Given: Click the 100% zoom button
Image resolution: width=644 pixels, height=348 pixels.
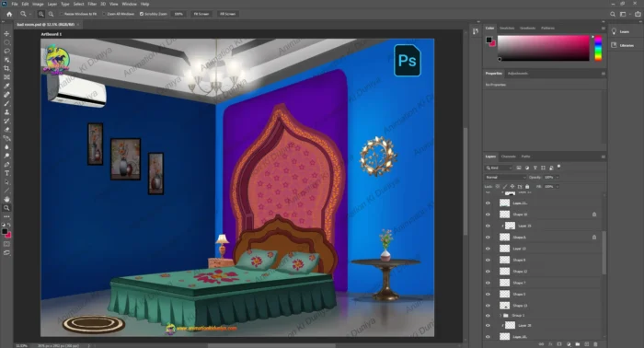Looking at the screenshot, I should tap(178, 14).
